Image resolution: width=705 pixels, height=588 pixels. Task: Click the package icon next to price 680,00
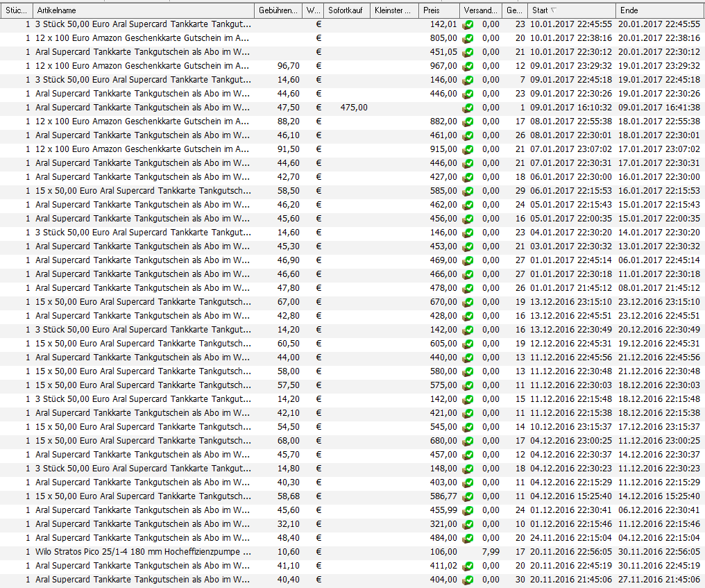point(468,441)
